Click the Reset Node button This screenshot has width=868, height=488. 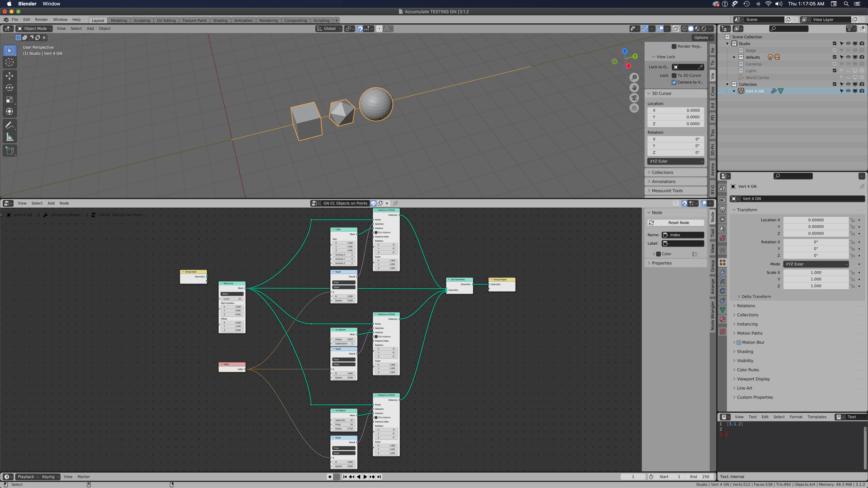tap(676, 223)
